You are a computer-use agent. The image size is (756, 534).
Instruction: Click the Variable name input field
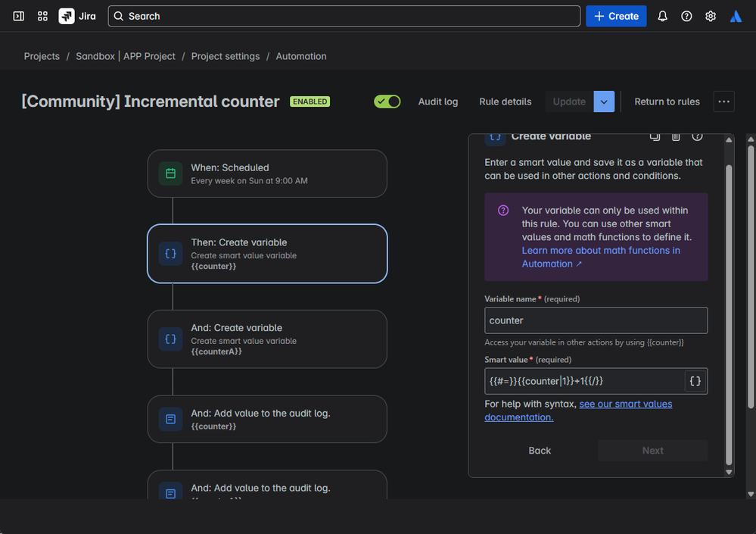pos(596,320)
